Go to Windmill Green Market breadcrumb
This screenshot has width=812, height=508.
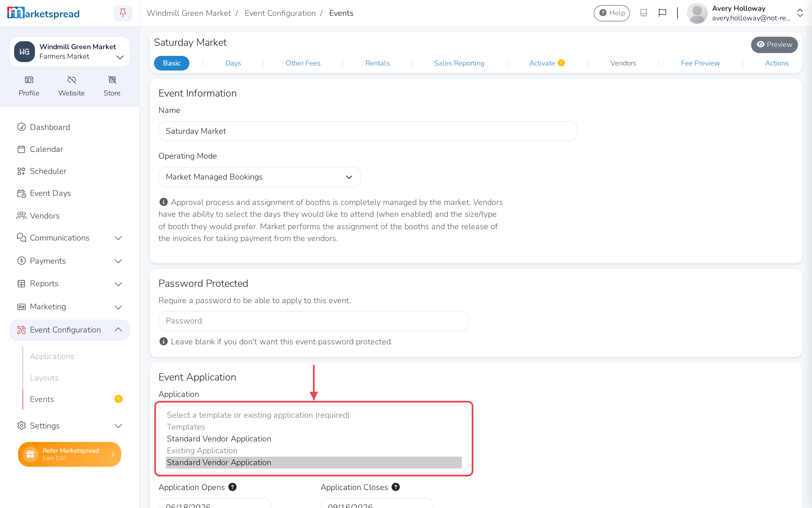point(189,13)
